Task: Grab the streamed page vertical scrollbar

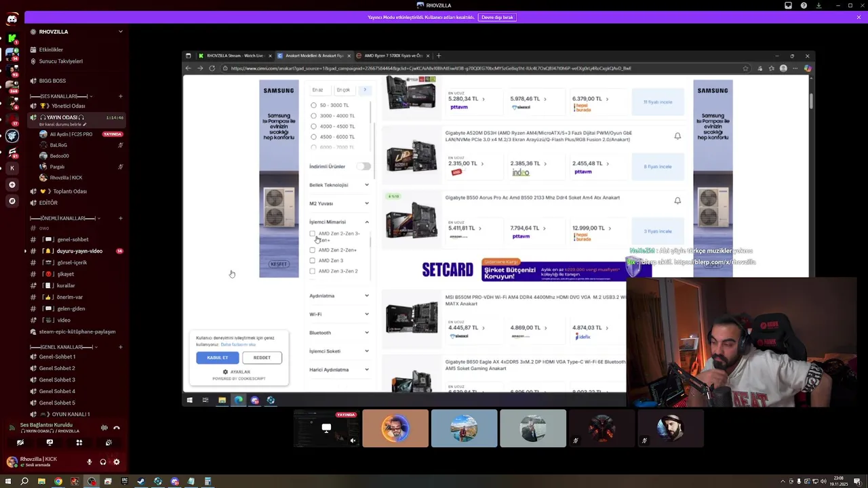Action: tap(811, 100)
